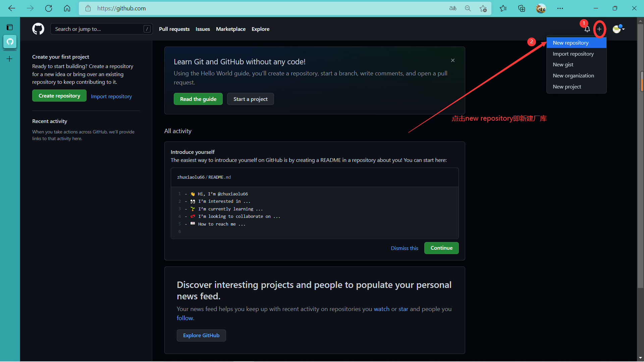The image size is (644, 362).
Task: Choose New organization from dropdown
Action: (576, 75)
